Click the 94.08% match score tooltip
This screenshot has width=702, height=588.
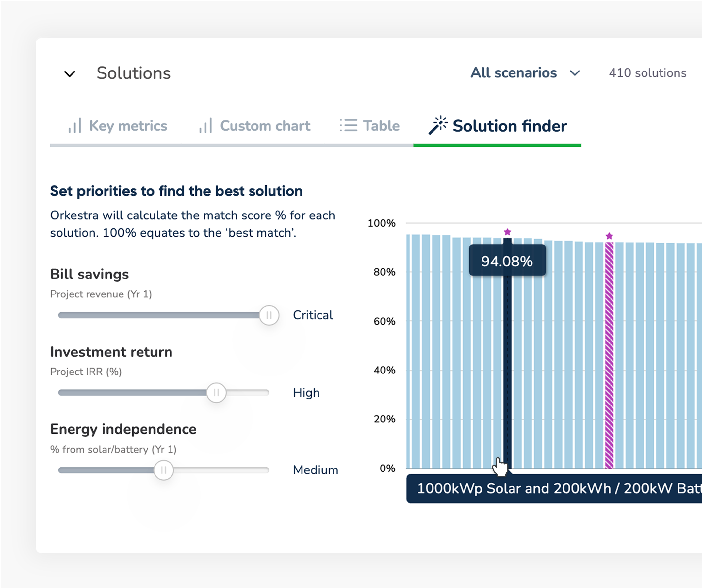[507, 261]
